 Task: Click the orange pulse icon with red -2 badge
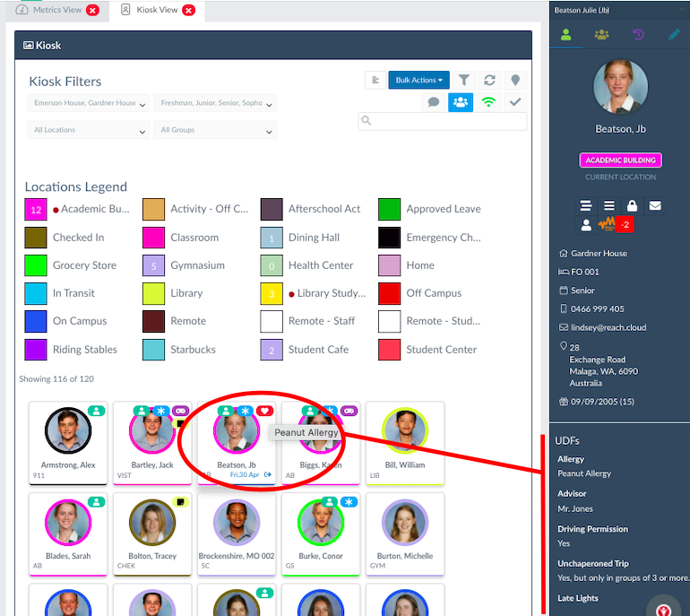click(616, 224)
